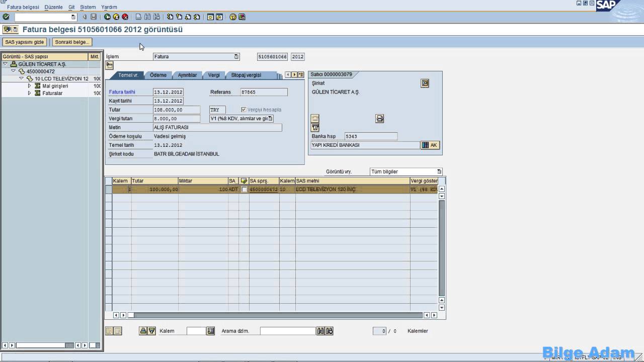Click the yellow Exit arrow icon

(116, 17)
